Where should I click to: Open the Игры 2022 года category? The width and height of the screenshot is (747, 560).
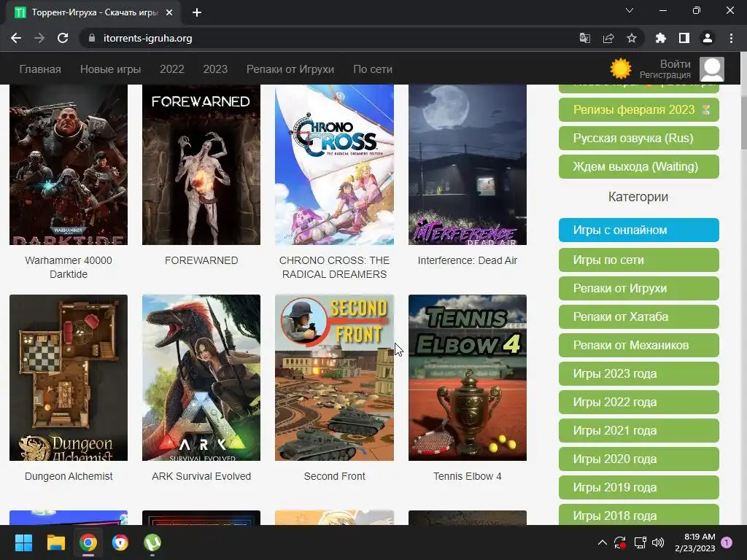pyautogui.click(x=639, y=402)
